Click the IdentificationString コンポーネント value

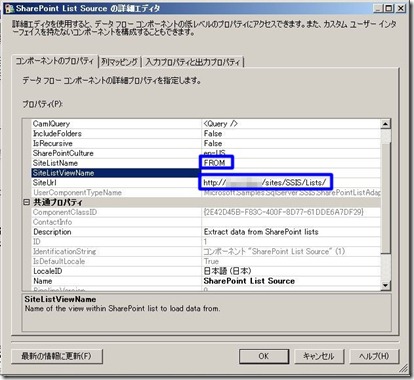pyautogui.click(x=274, y=252)
